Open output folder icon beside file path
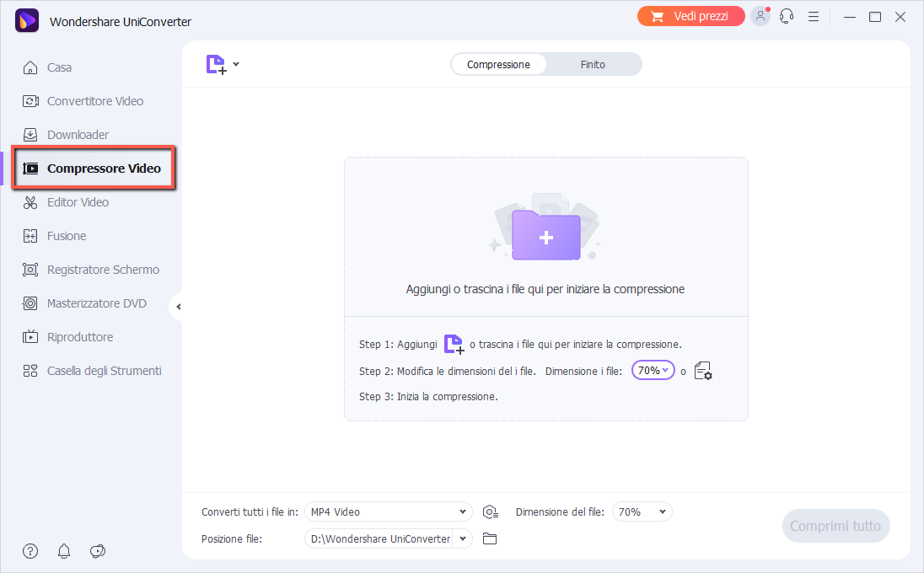 point(490,538)
